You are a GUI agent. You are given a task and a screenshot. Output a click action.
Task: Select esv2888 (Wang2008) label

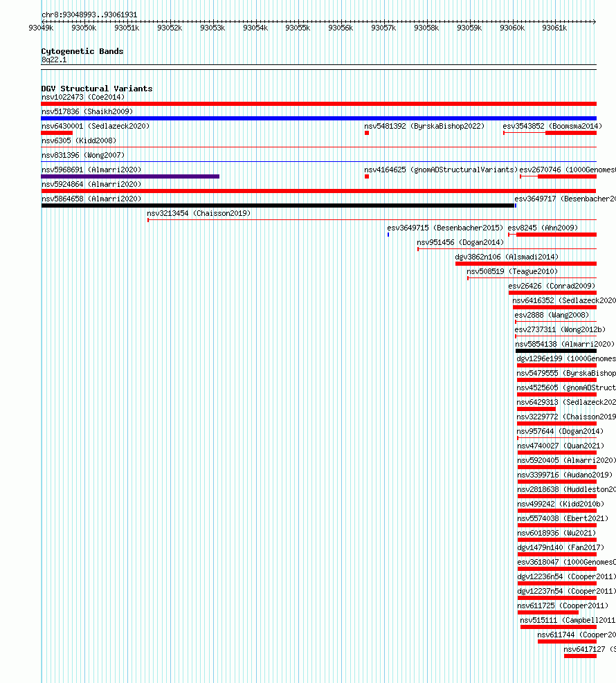552,315
